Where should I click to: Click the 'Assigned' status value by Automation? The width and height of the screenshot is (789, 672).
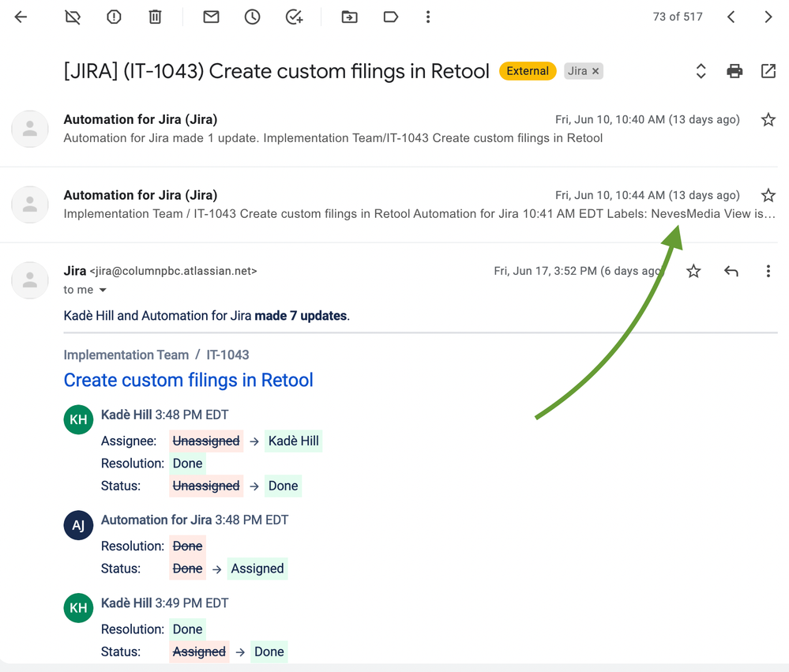[257, 569]
